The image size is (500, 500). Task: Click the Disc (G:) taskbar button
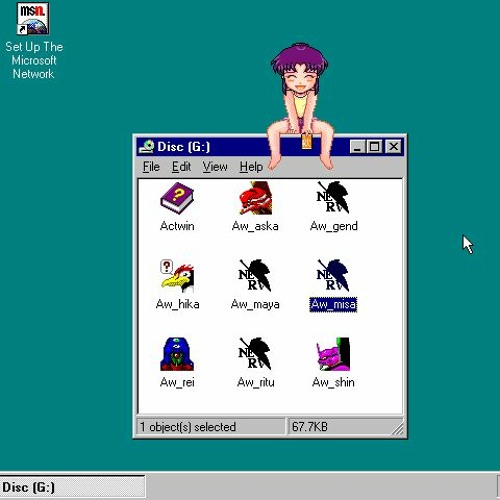[73, 487]
